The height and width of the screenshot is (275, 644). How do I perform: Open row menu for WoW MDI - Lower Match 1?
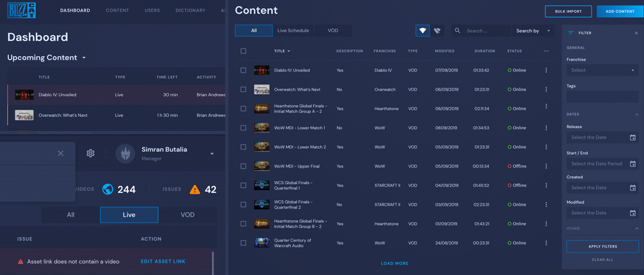click(x=546, y=128)
